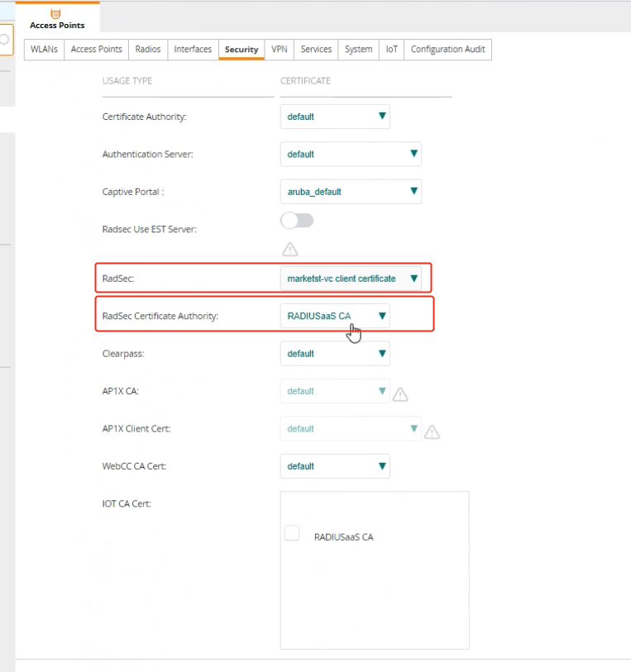Open the VPN tab
Image resolution: width=631 pixels, height=672 pixels.
[280, 50]
